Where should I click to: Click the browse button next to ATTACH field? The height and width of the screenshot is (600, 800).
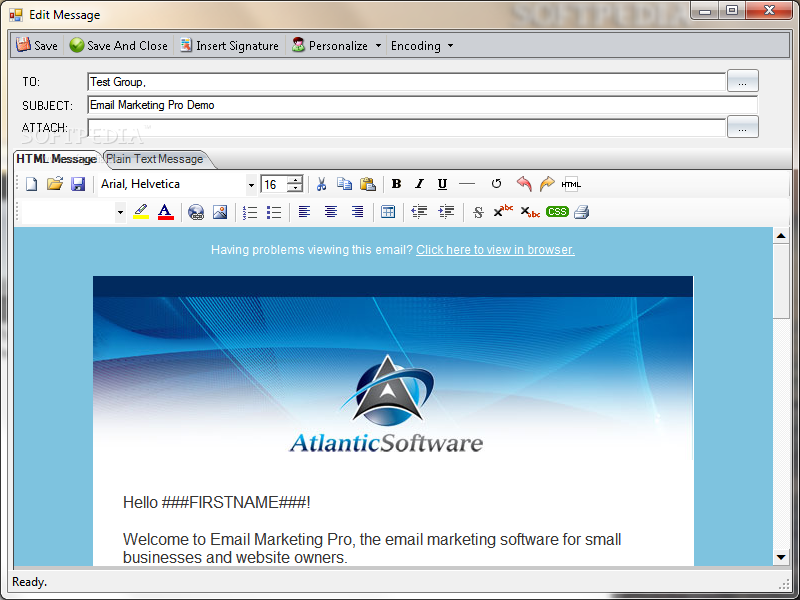pos(742,127)
